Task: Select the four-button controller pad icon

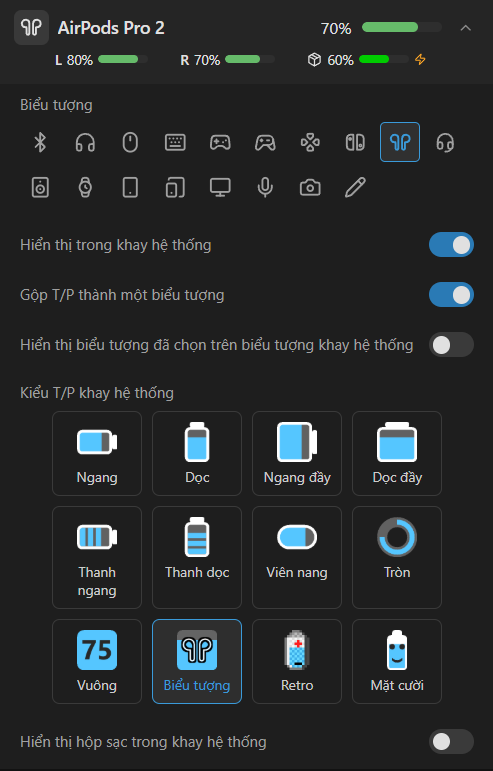Action: [x=310, y=143]
